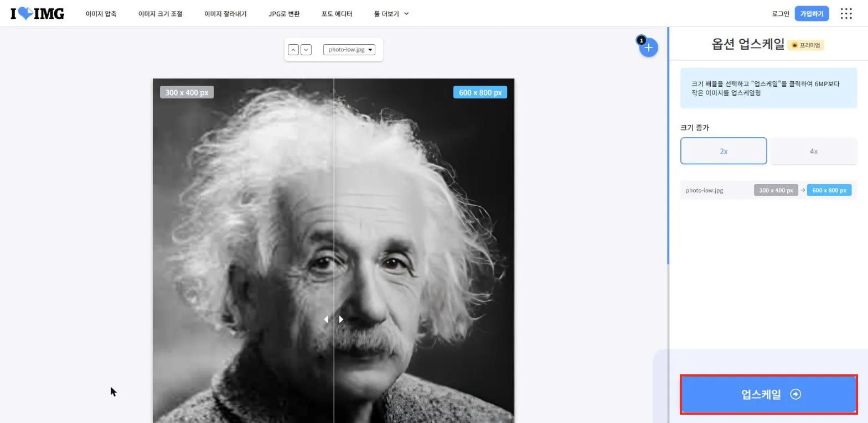Click the 크기 증가 label
This screenshot has width=868, height=423.
(x=695, y=128)
